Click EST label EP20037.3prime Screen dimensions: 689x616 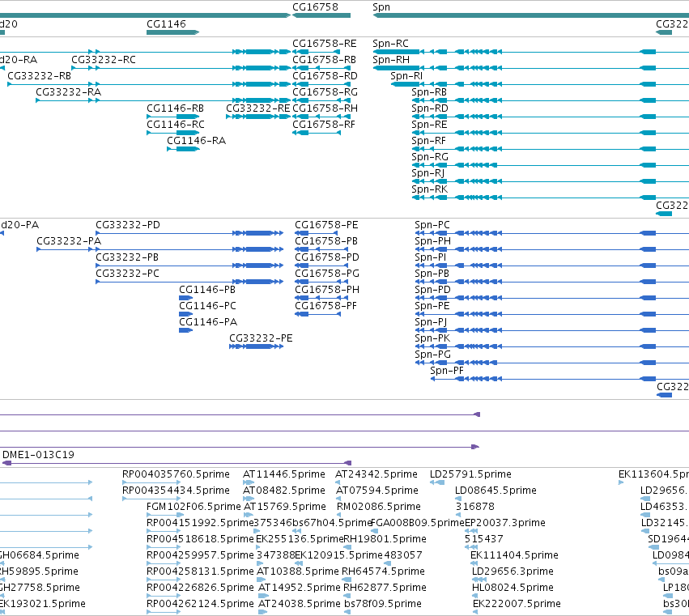pos(505,523)
